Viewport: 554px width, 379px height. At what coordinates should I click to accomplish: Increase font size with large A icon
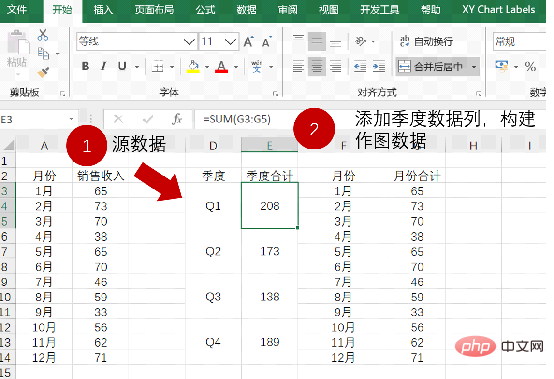249,42
